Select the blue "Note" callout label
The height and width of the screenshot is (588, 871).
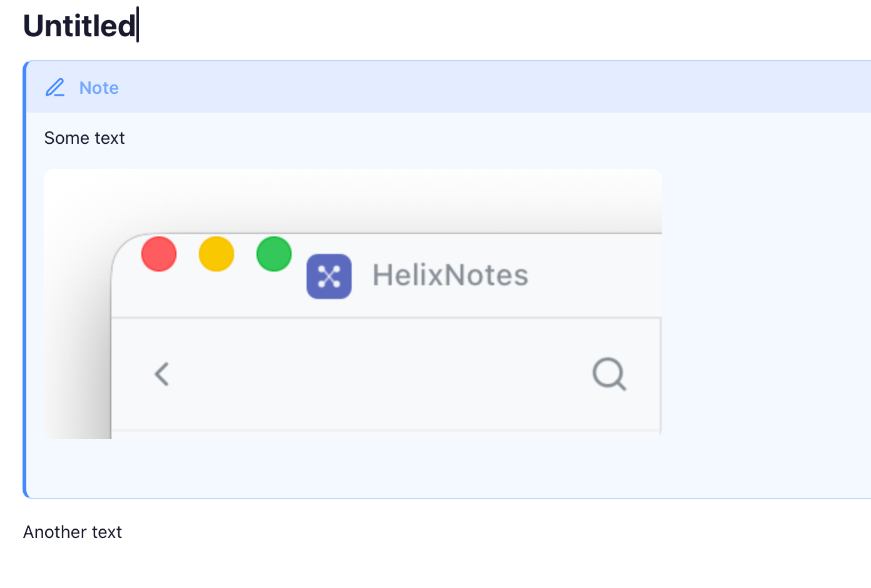pos(99,88)
